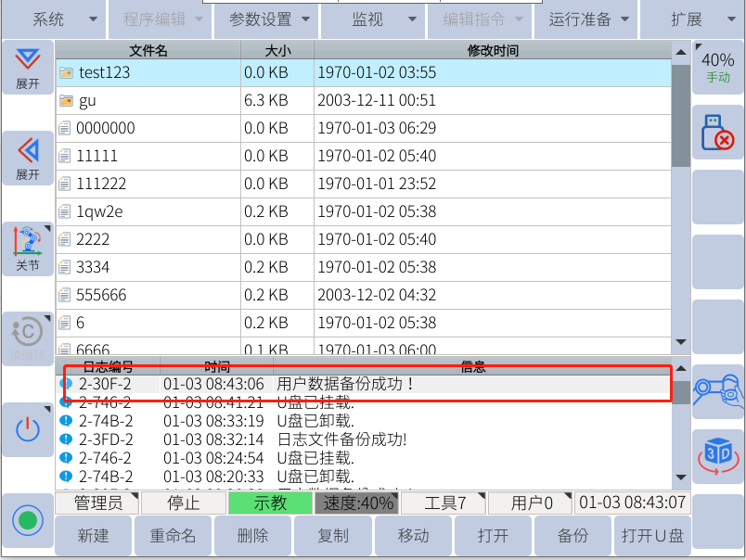This screenshot has height=560, width=746.
Task: Click the blue left double-chevron 展开 icon
Action: [28, 158]
